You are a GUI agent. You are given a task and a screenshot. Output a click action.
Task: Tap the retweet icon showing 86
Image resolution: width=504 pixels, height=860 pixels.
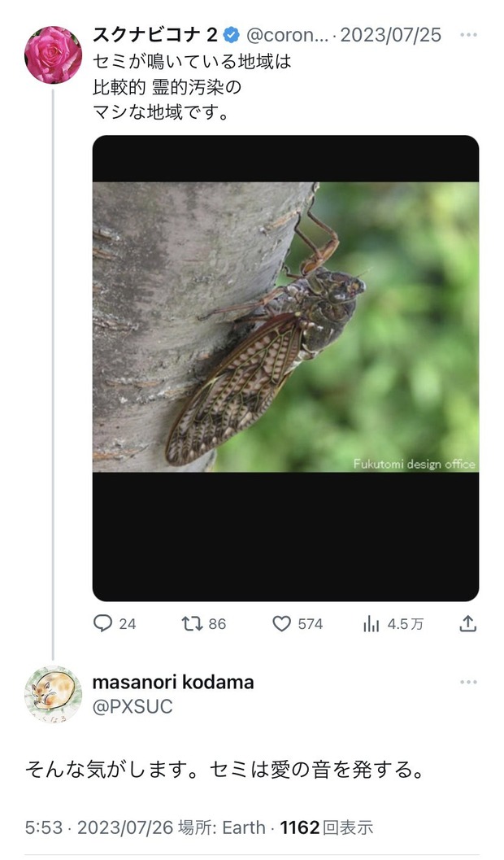point(192,623)
